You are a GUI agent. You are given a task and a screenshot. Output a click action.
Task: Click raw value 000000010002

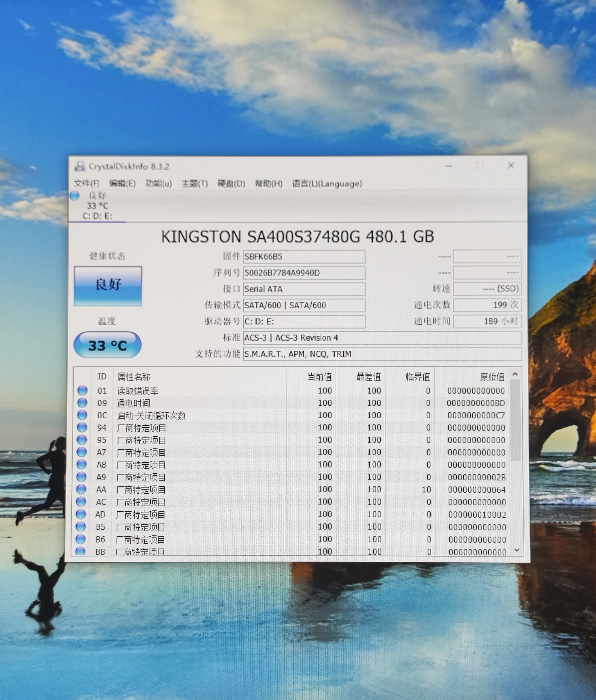(477, 514)
